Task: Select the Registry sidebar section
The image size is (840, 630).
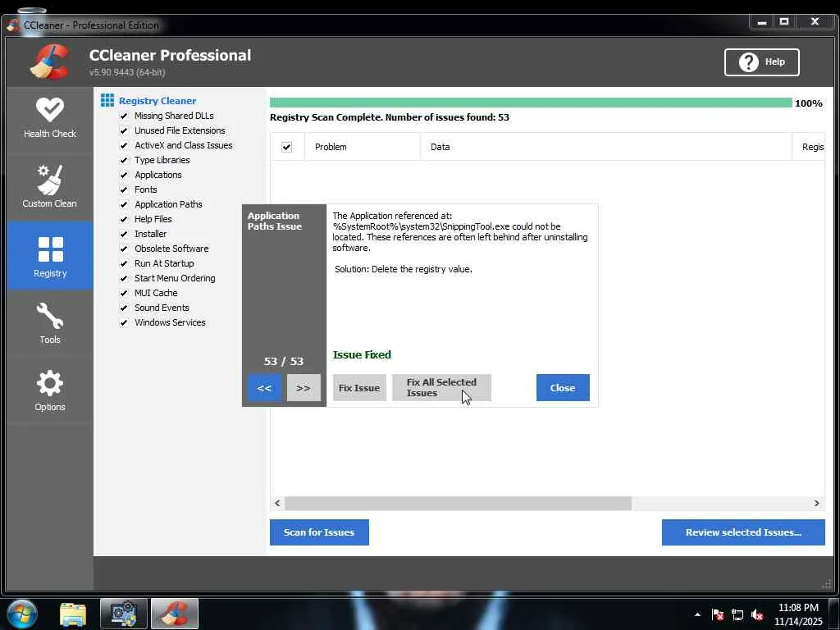Action: click(x=50, y=256)
